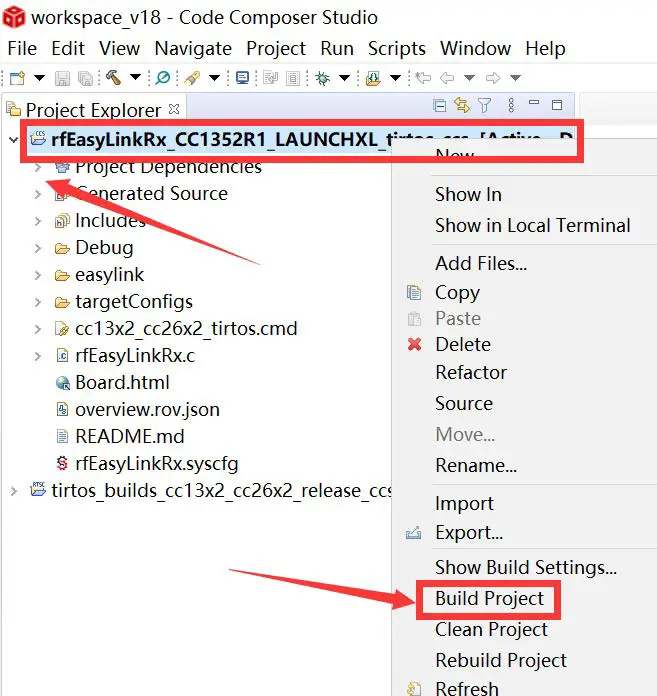Maximize the Project Explorer panel
Screen dimensions: 657x696
[557, 105]
